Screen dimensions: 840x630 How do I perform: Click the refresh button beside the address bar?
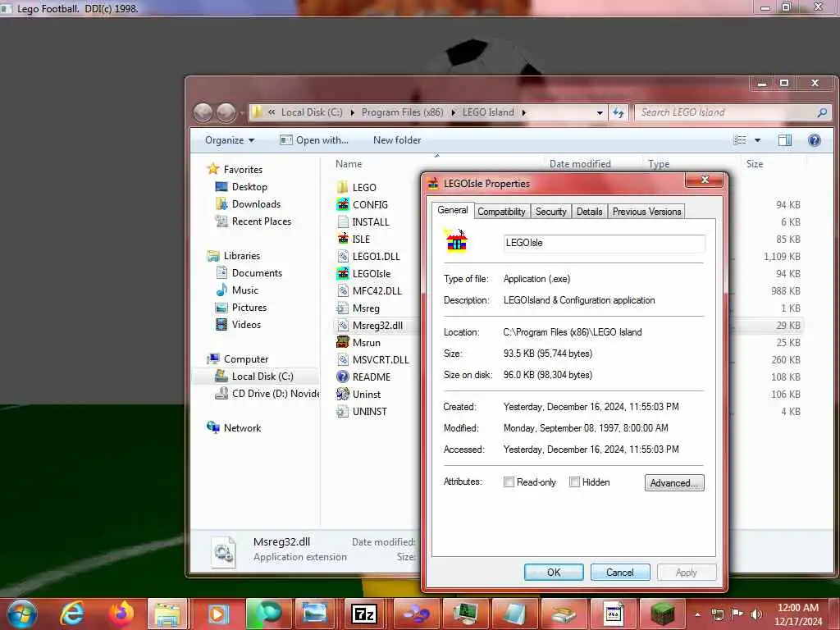619,112
